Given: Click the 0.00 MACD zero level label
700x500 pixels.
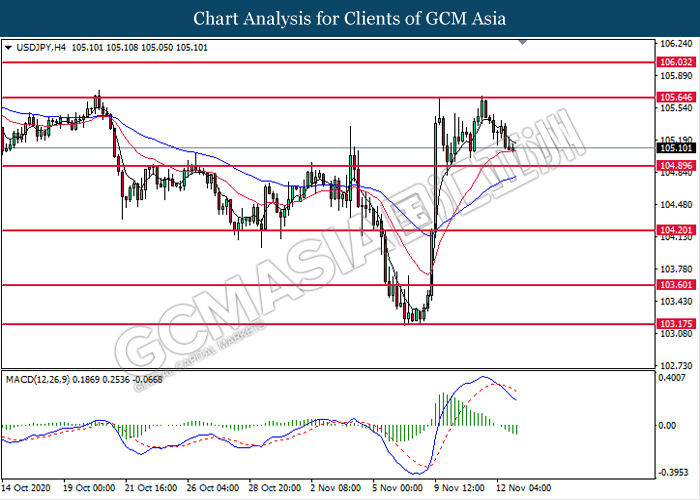Looking at the screenshot, I should (667, 425).
